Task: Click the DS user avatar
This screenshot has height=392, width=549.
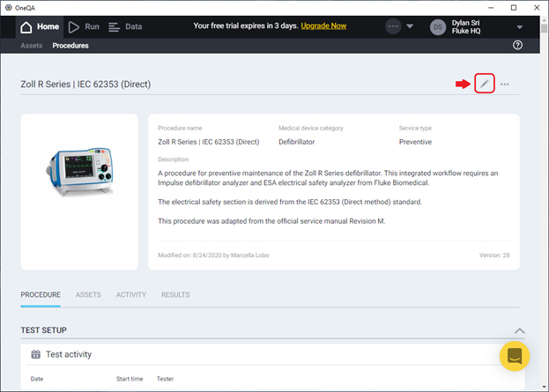Action: click(x=438, y=27)
